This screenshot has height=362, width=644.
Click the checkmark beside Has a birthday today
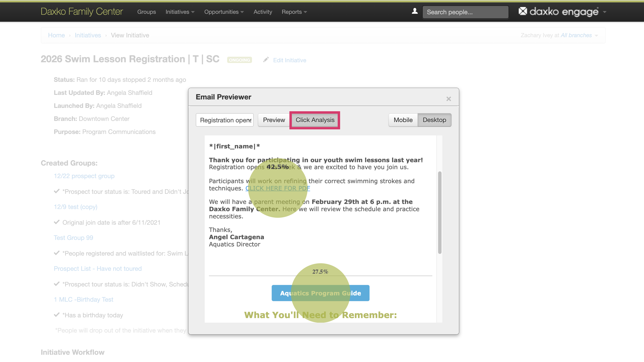(57, 314)
